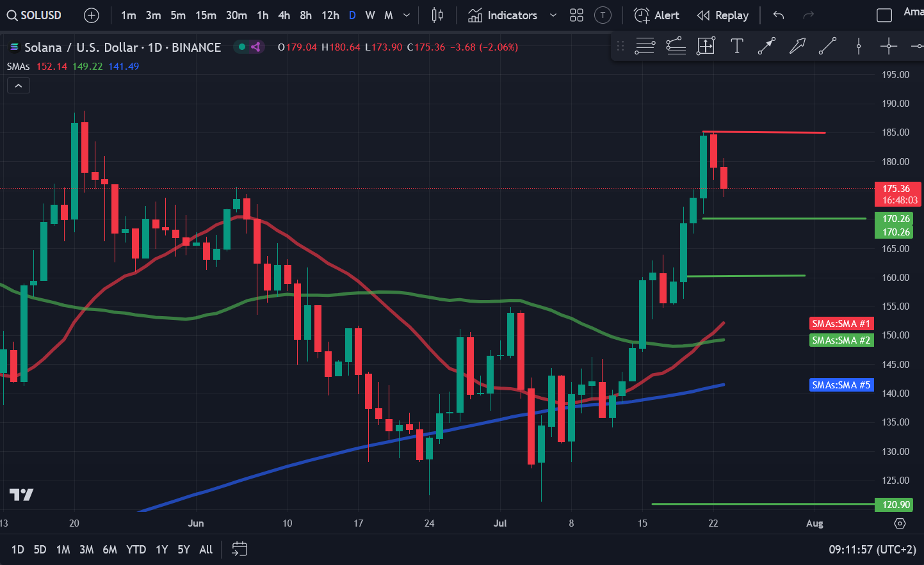This screenshot has height=565, width=924.
Task: Set the date range to All
Action: pos(206,550)
